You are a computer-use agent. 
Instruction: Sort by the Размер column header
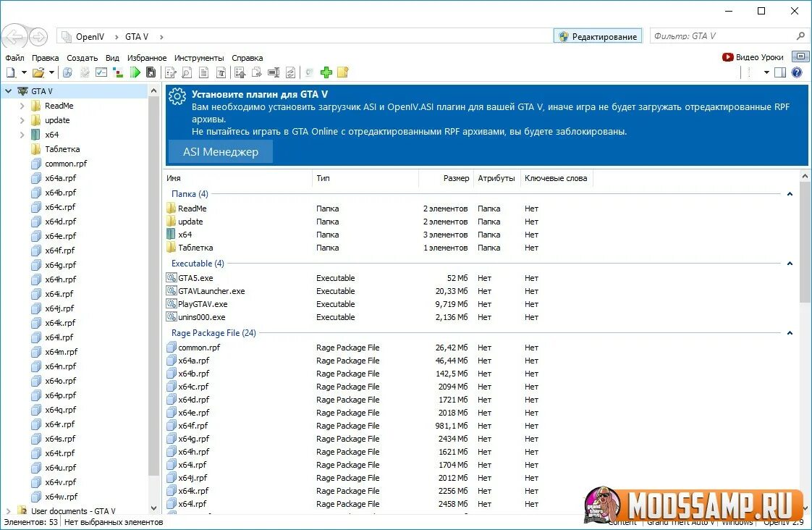coord(446,178)
